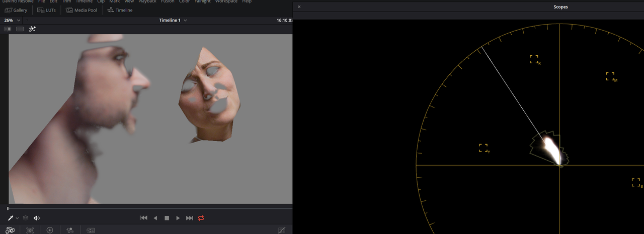Stop playback
The width and height of the screenshot is (644, 234).
[x=167, y=218]
